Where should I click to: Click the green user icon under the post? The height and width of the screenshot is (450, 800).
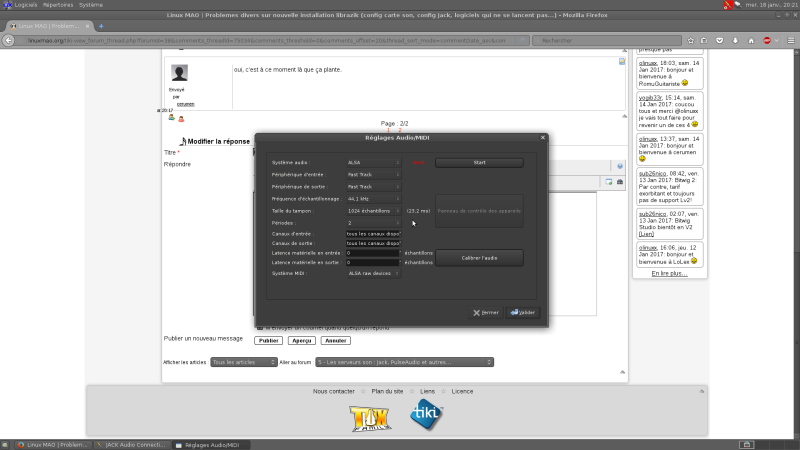tap(171, 118)
